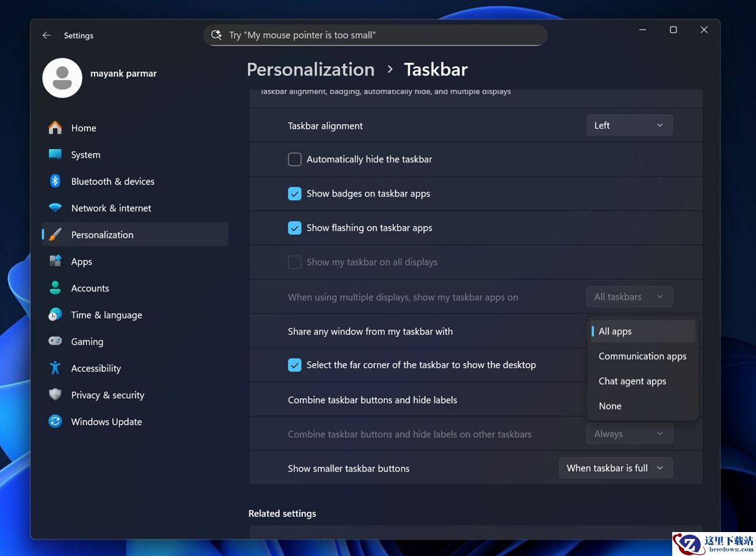The image size is (756, 556).
Task: Click the Accessibility figure icon
Action: click(55, 368)
